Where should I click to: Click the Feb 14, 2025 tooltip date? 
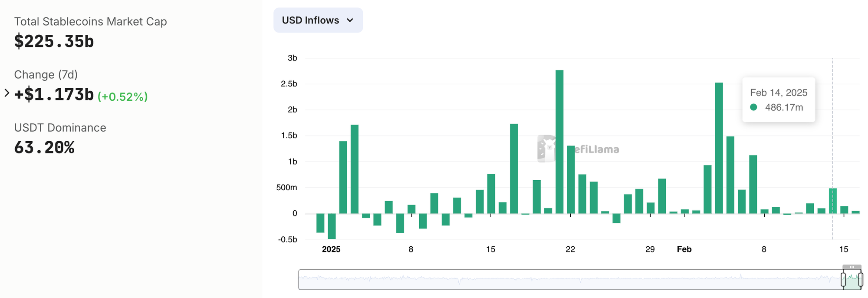point(779,93)
